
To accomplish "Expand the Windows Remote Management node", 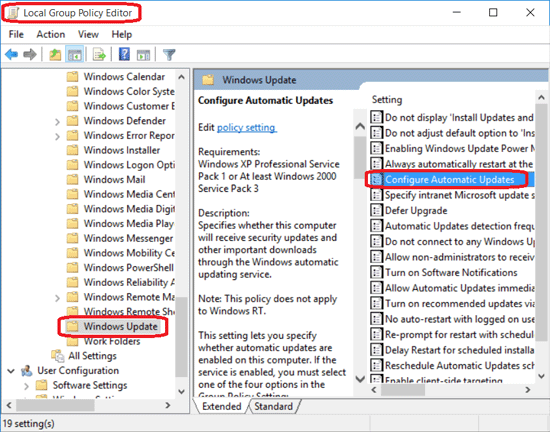I will [58, 298].
